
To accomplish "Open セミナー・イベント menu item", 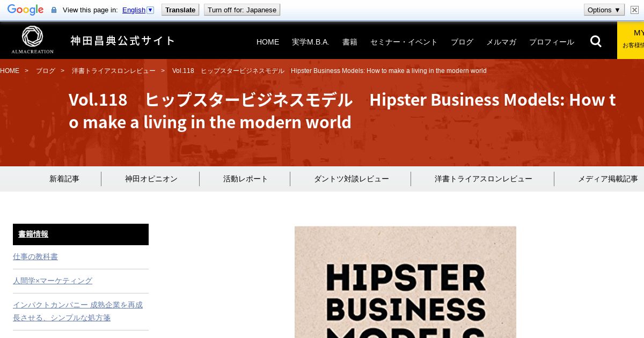I will pyautogui.click(x=404, y=42).
